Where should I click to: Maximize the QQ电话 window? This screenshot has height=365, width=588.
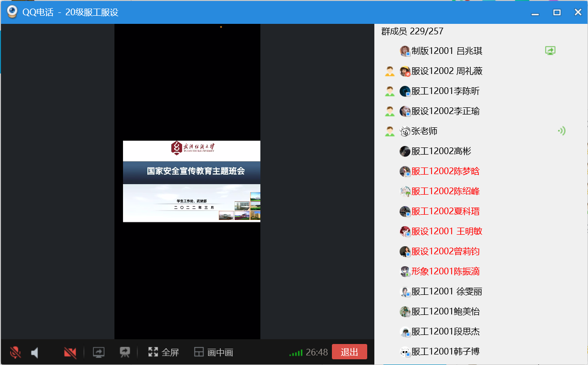coord(557,12)
